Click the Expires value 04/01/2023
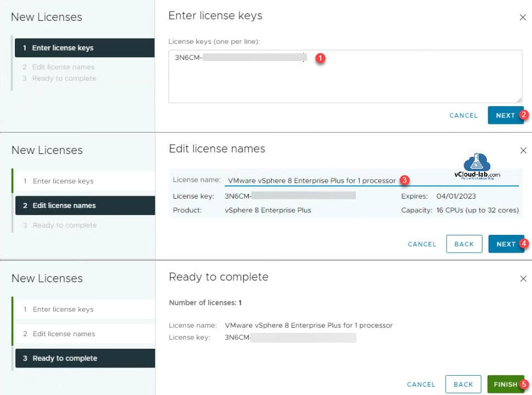Viewport: 532px width, 395px height. pos(456,196)
